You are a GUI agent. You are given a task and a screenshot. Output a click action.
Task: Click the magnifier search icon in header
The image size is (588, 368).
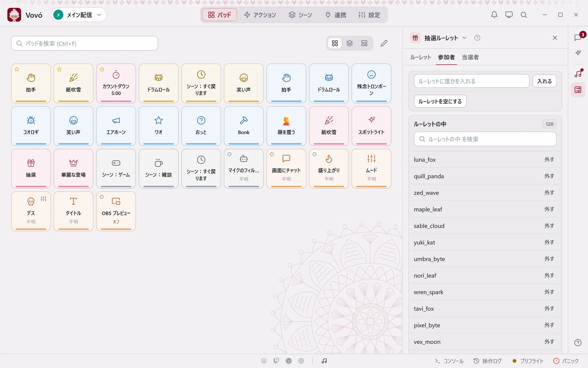(x=524, y=15)
